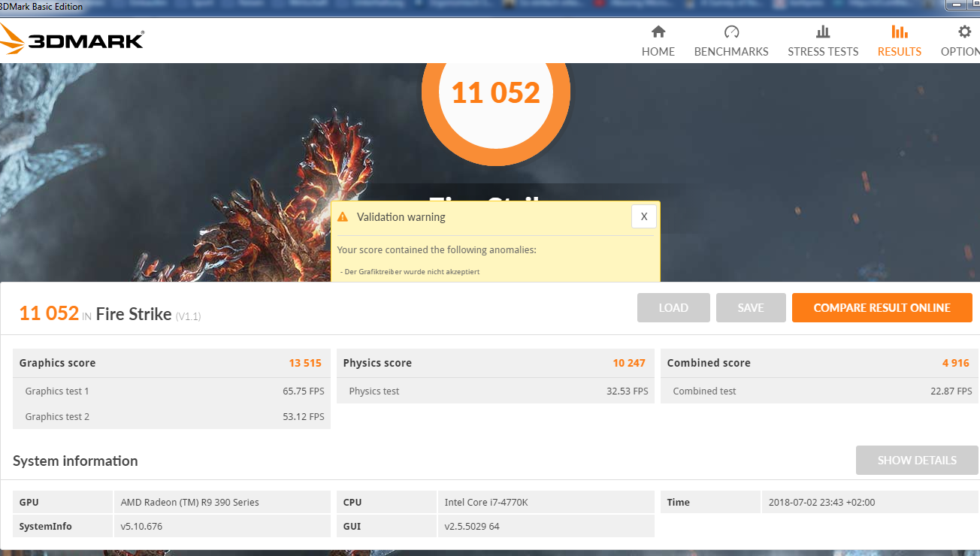Open the HOME section via house icon
This screenshot has width=980, height=556.
[x=658, y=32]
